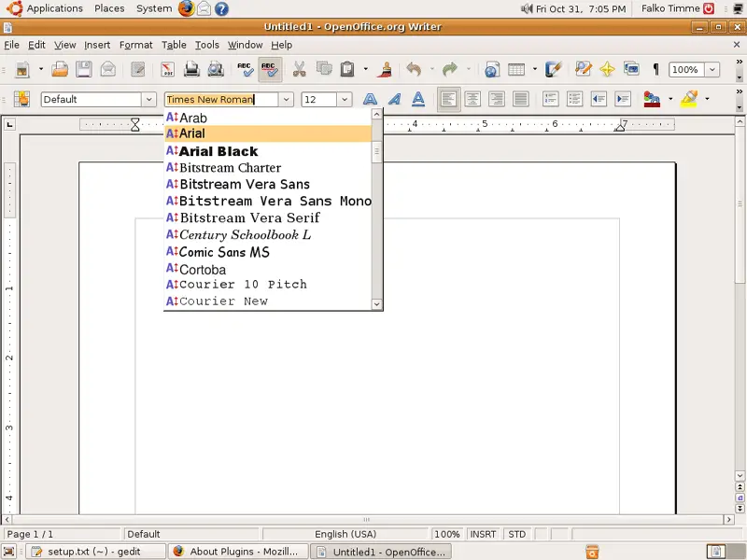Expand the Font Color palette arrow

[x=670, y=99]
